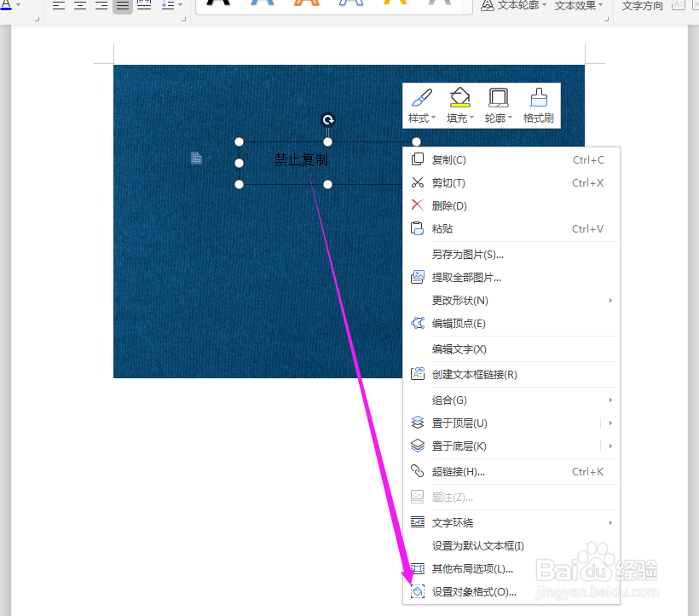Click the distributed alignment icon

(143, 4)
